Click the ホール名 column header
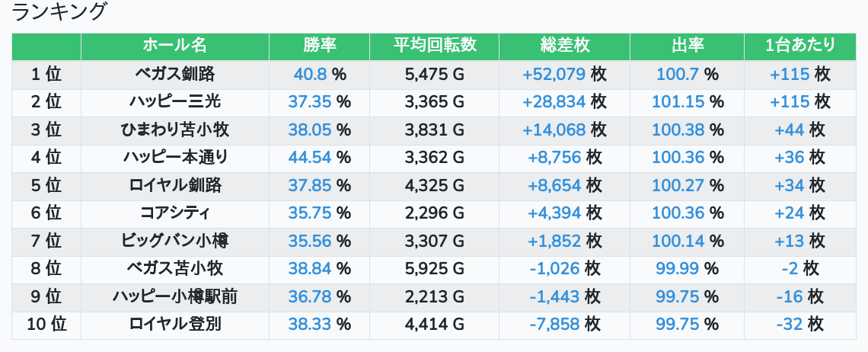This screenshot has height=352, width=868. 174,46
